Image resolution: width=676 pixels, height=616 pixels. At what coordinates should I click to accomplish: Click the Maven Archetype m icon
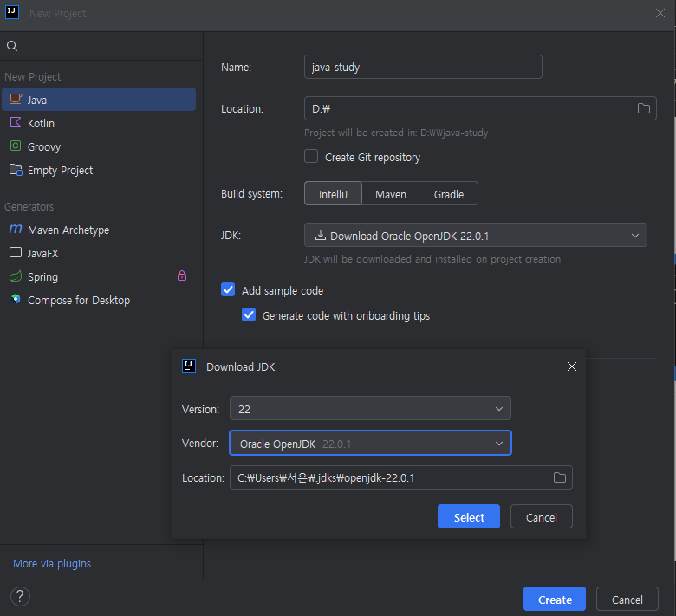click(16, 229)
